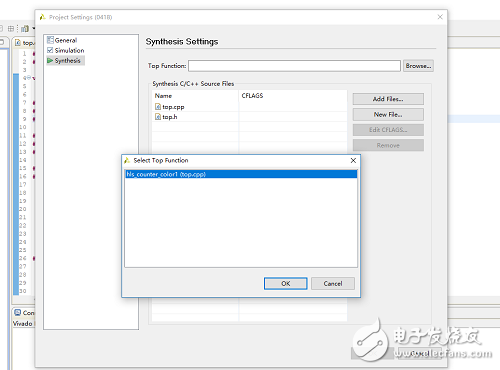The height and width of the screenshot is (370, 500).
Task: Cancel the Select Top Function dialog
Action: [x=333, y=284]
